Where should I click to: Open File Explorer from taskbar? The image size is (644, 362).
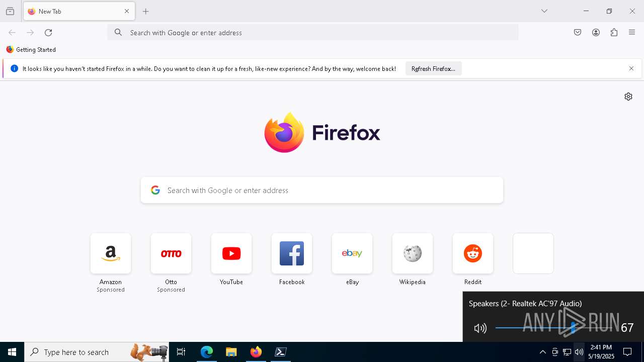pos(231,352)
